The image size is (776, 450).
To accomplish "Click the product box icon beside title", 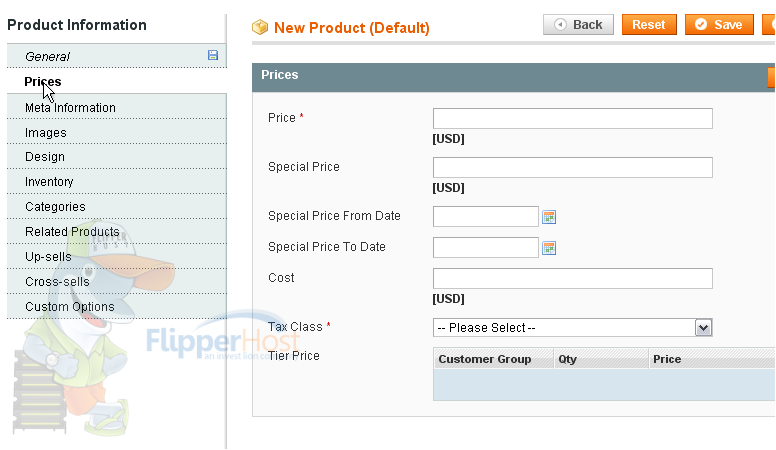I will coord(260,27).
